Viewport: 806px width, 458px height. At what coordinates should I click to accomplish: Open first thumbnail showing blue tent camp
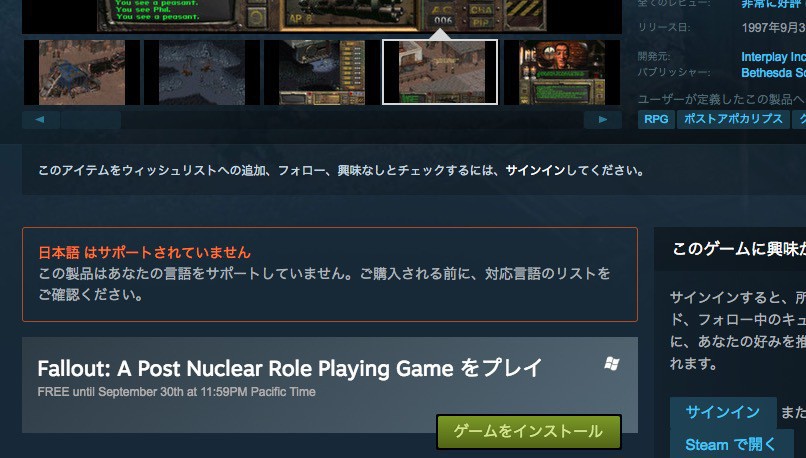pyautogui.click(x=82, y=72)
